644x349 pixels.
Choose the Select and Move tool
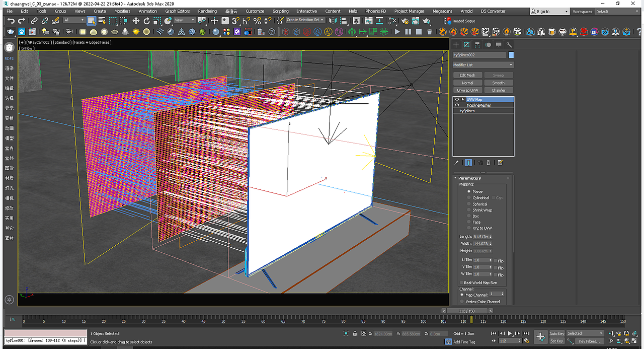coord(136,21)
